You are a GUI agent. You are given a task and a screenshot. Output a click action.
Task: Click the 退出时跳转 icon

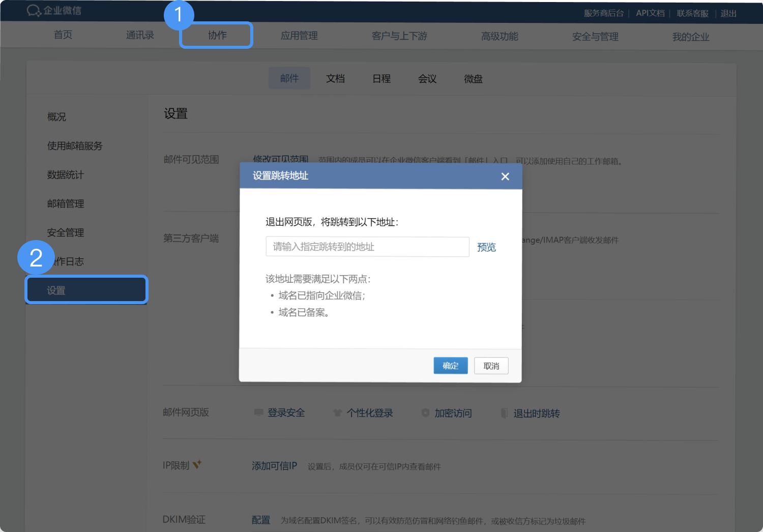504,413
